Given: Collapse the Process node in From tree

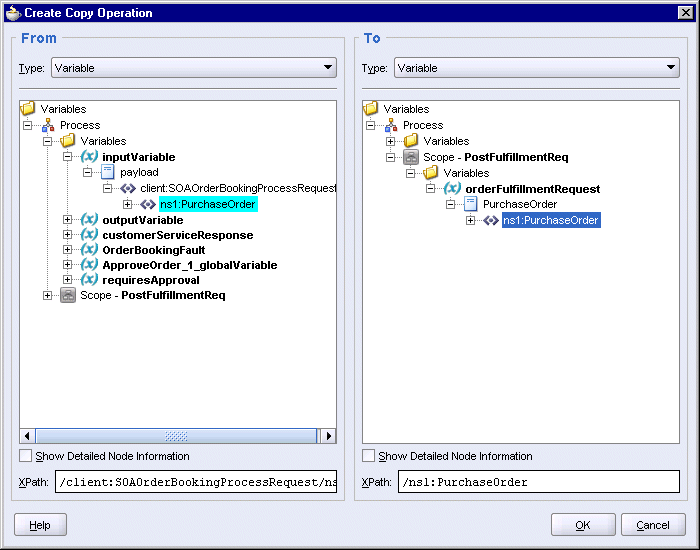Looking at the screenshot, I should click(28, 125).
